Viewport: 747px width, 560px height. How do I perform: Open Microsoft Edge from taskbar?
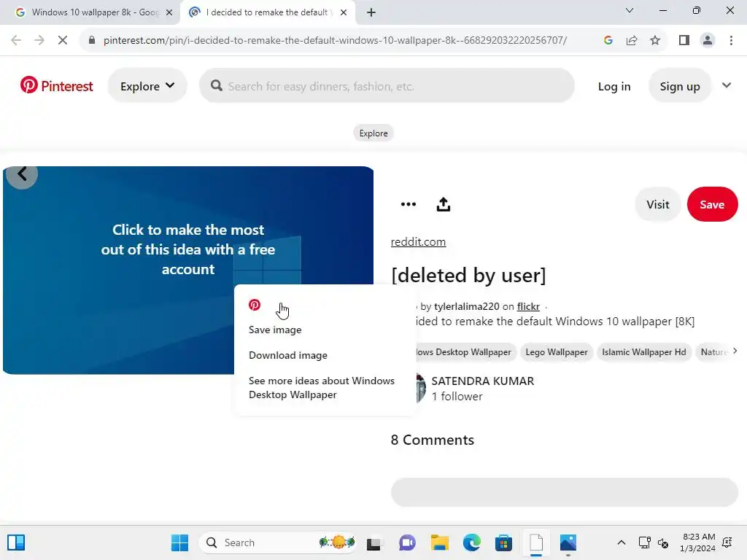[x=472, y=542]
